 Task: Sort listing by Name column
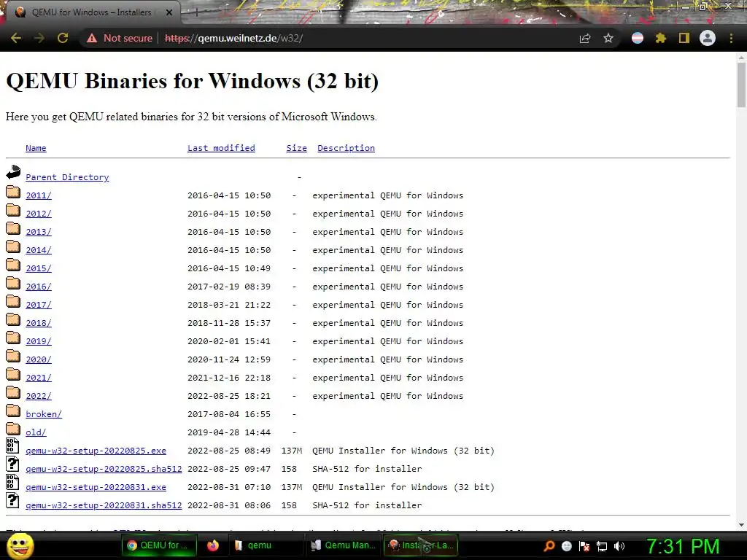[x=36, y=148]
